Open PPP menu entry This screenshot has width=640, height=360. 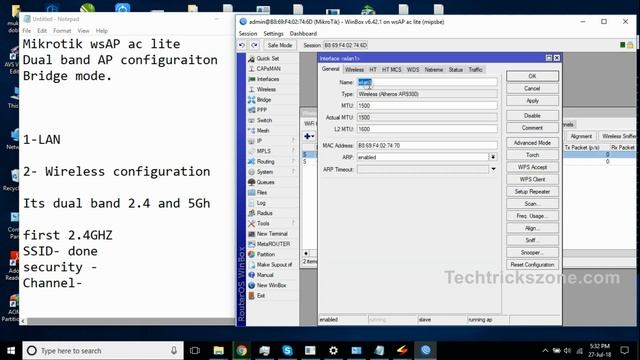click(x=262, y=110)
